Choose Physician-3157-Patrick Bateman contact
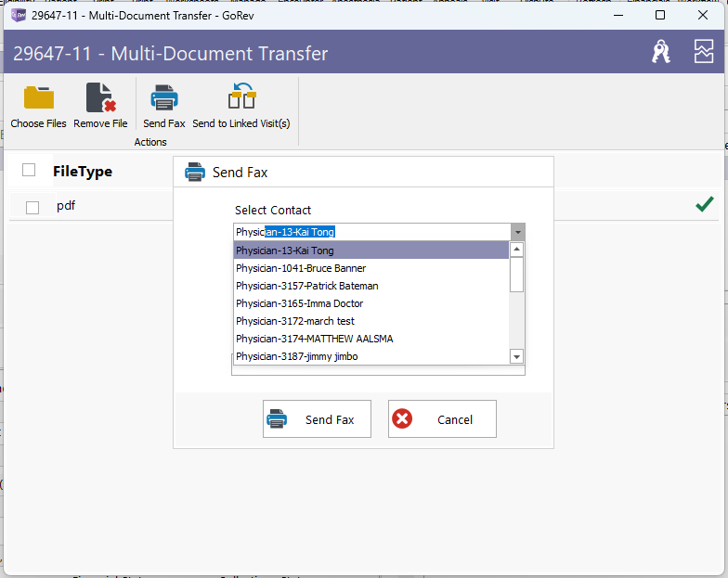The width and height of the screenshot is (728, 578). point(307,286)
